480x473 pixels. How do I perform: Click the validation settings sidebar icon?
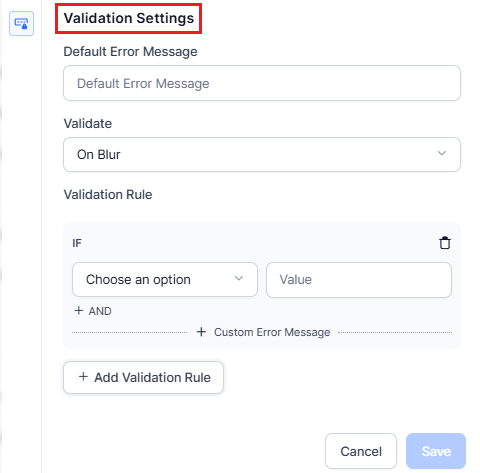pyautogui.click(x=21, y=23)
